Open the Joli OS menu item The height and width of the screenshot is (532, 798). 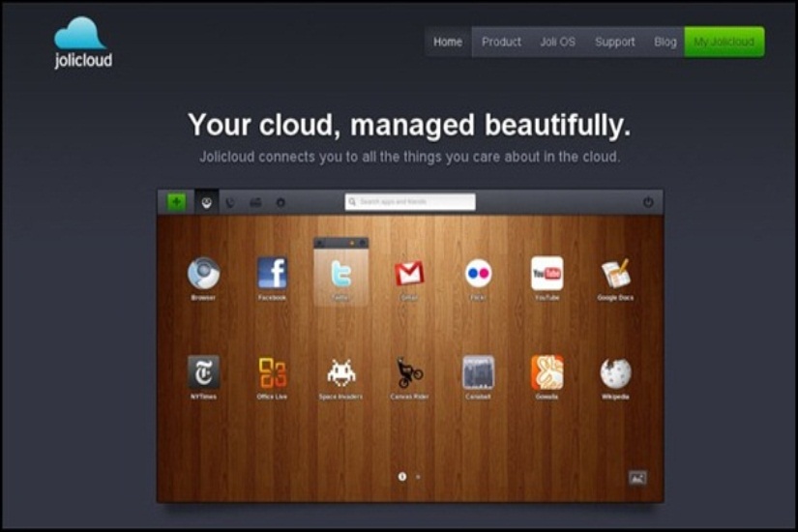557,42
